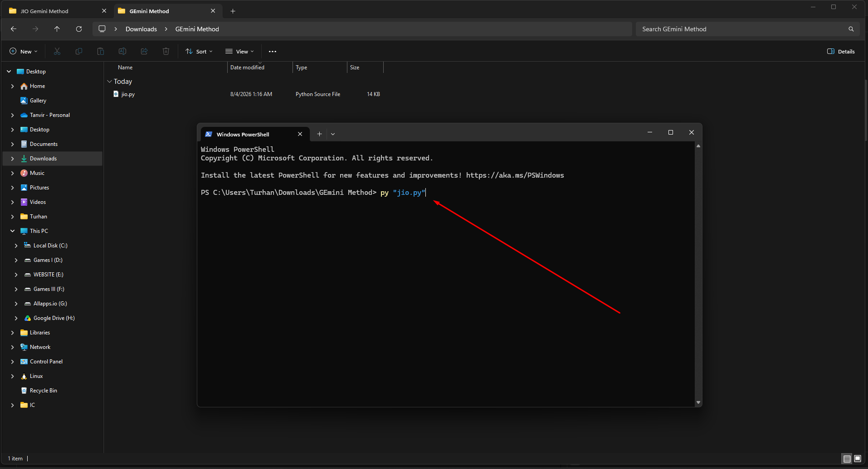
Task: Select Allapps.io (G:) drive
Action: pyautogui.click(x=50, y=304)
